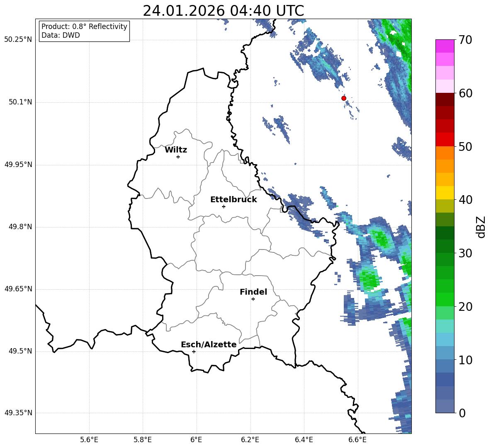The height and width of the screenshot is (448, 491).
Task: Click the Product: 0.8° Reflectivity text
Action: pyautogui.click(x=84, y=26)
